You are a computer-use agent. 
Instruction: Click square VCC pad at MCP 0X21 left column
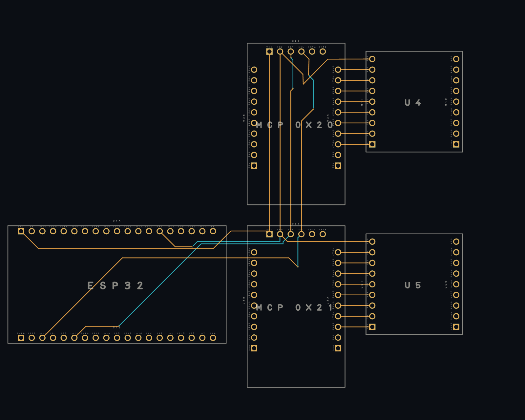(254, 348)
